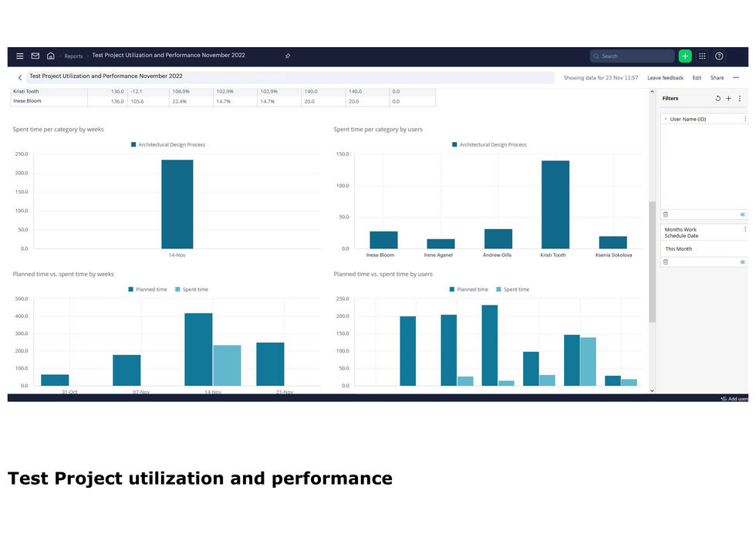Add a new filter with plus icon
Image resolution: width=756 pixels, height=534 pixels.
tap(728, 99)
